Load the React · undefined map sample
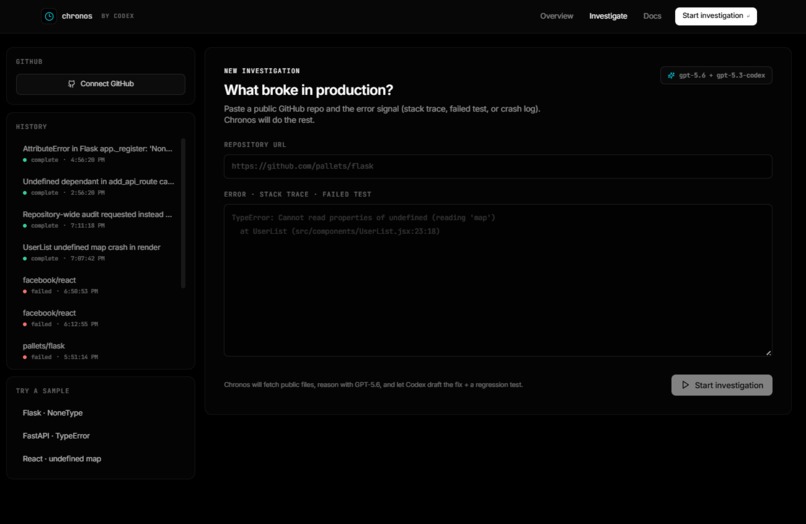806x524 pixels. pyautogui.click(x=62, y=459)
